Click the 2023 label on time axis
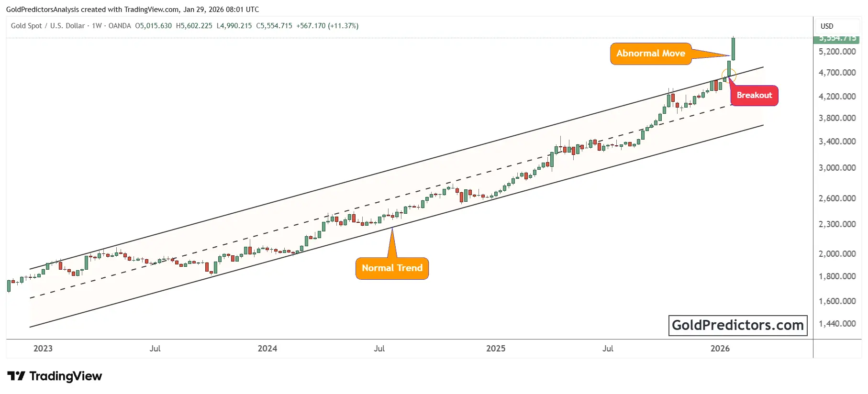The width and height of the screenshot is (868, 394). pos(43,349)
